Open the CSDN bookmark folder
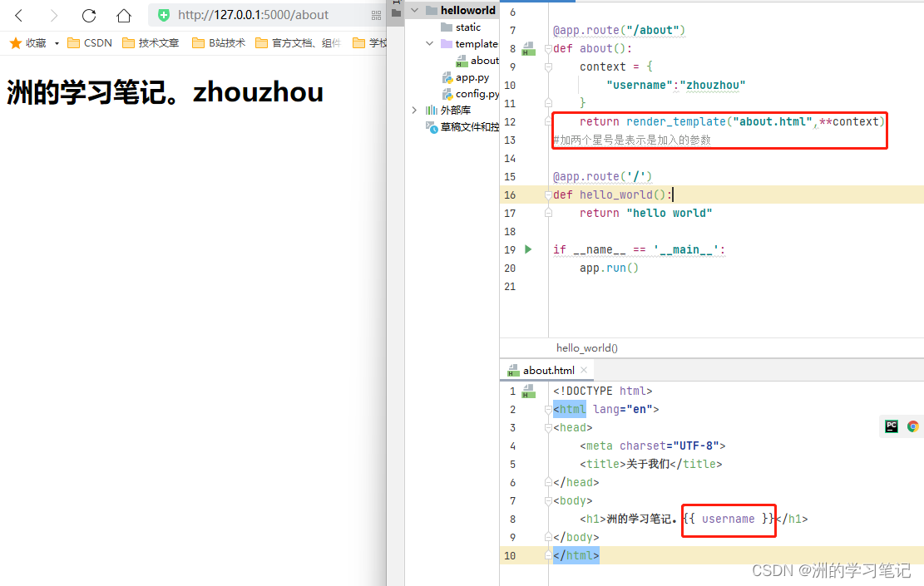Screen dimensions: 924x586 (x=90, y=43)
